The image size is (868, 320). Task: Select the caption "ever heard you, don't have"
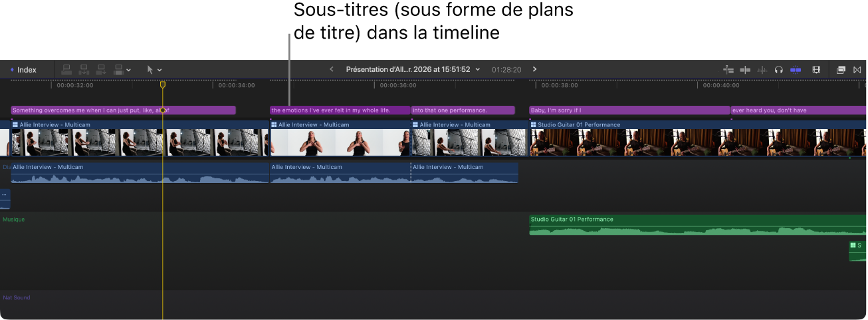tap(798, 110)
